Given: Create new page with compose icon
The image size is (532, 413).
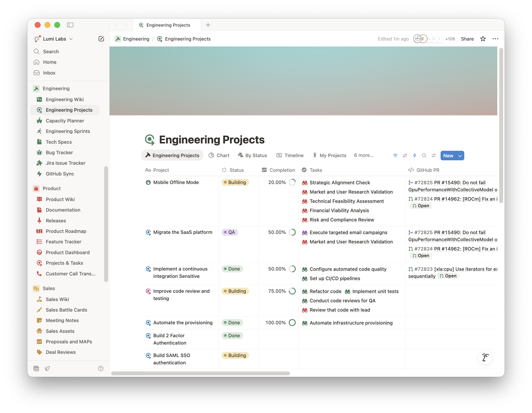Looking at the screenshot, I should (101, 39).
